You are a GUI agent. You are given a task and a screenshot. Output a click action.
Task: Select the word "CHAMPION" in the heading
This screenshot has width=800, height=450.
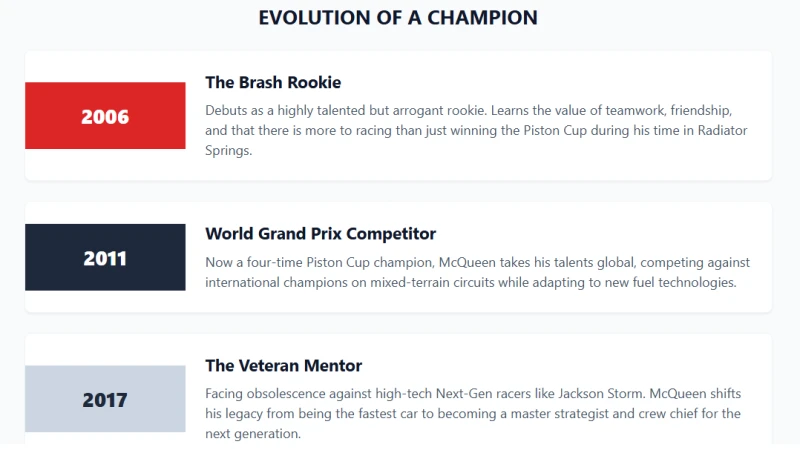[x=482, y=18]
